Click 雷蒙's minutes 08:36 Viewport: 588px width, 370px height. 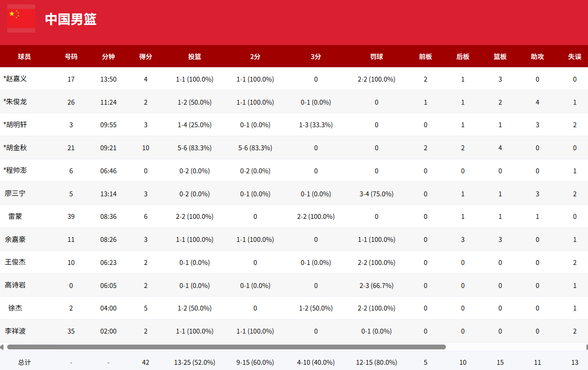click(x=108, y=216)
